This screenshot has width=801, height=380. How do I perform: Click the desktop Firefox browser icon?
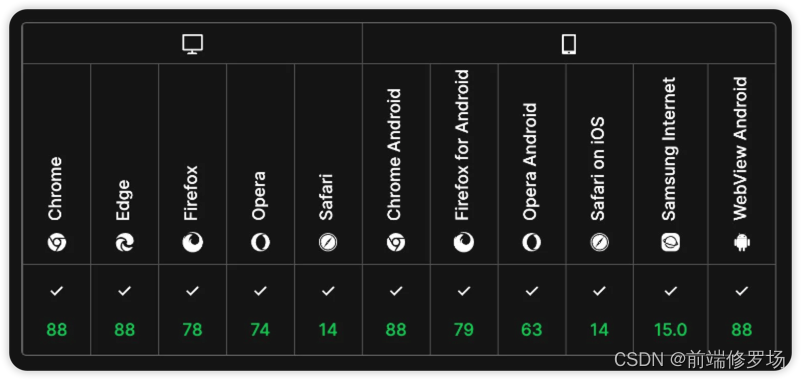(193, 242)
